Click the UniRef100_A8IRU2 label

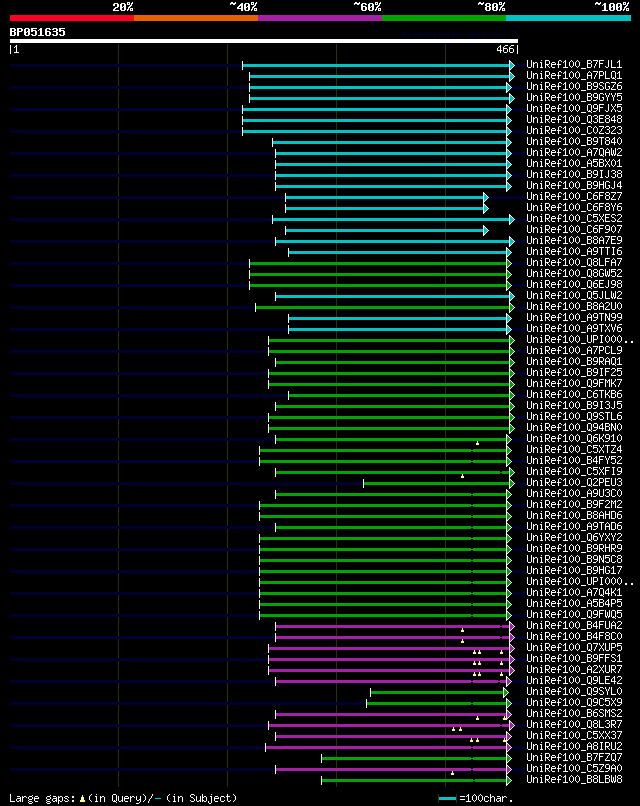(x=574, y=747)
